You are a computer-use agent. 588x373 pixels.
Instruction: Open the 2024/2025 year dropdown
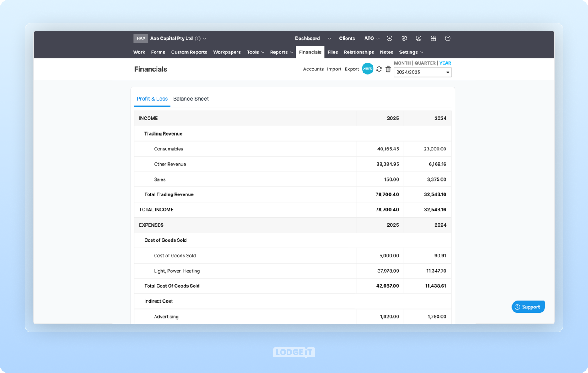point(423,72)
